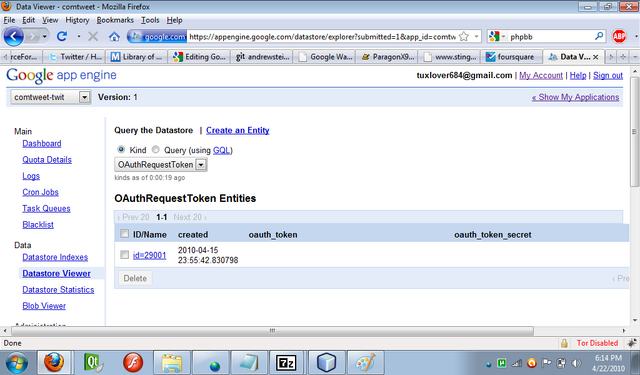This screenshot has width=640, height=375.
Task: Open a new tab with plus button
Action: [623, 57]
